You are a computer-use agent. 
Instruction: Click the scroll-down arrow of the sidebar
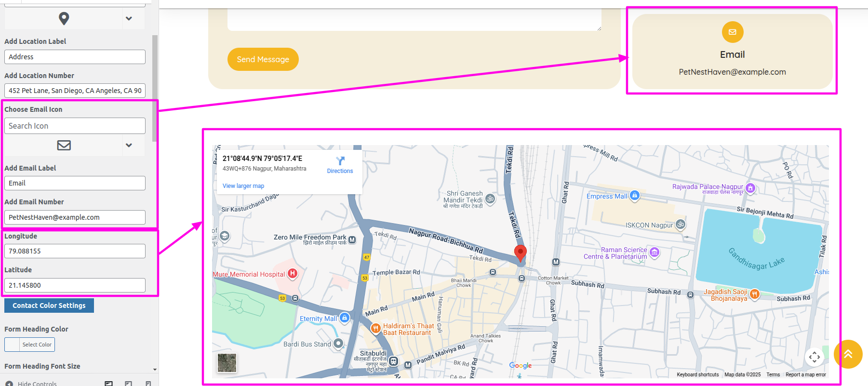pos(155,370)
